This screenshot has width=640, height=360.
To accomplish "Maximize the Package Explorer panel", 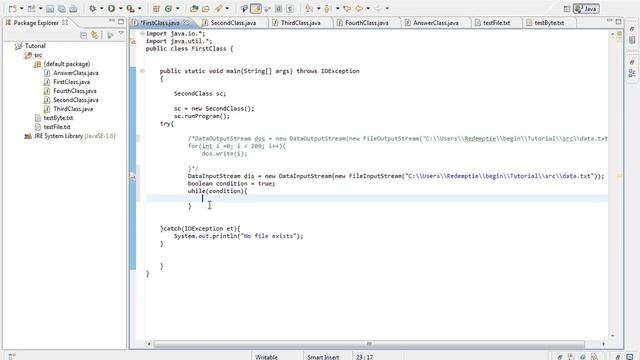I will click(121, 21).
